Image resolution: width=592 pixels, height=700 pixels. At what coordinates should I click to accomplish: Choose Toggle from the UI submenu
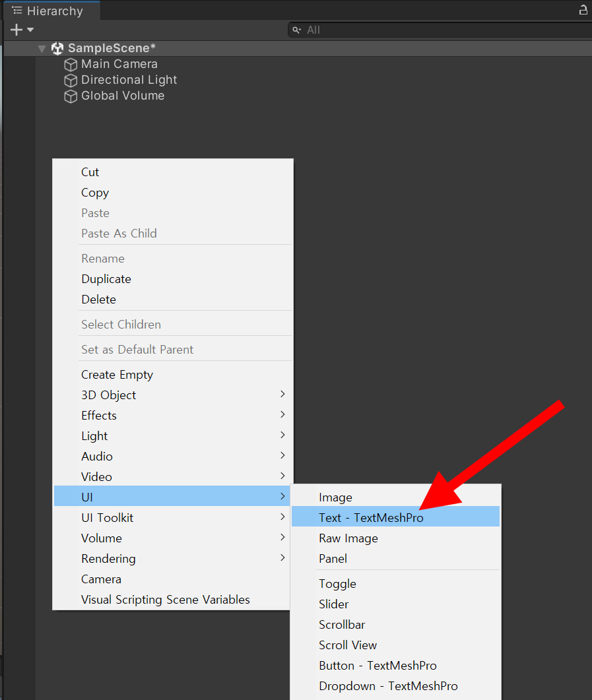(395, 584)
